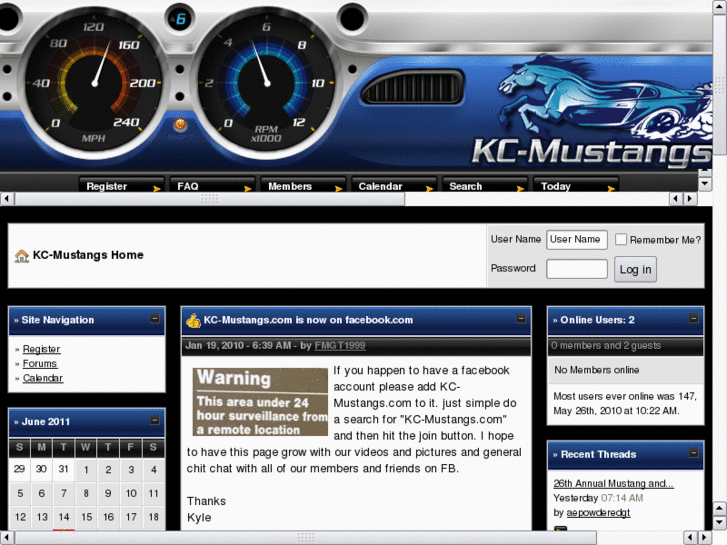
Task: Follow the Forums link in Site Navigation
Action: pos(40,364)
